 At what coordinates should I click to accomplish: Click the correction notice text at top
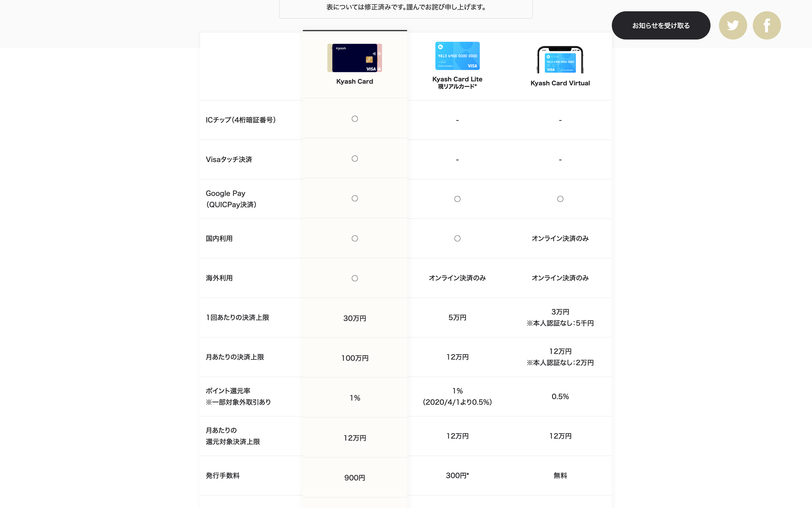coord(406,7)
